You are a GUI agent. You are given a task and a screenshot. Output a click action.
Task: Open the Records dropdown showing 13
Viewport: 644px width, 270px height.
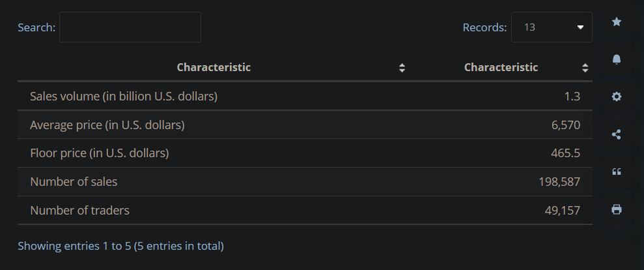pyautogui.click(x=552, y=27)
